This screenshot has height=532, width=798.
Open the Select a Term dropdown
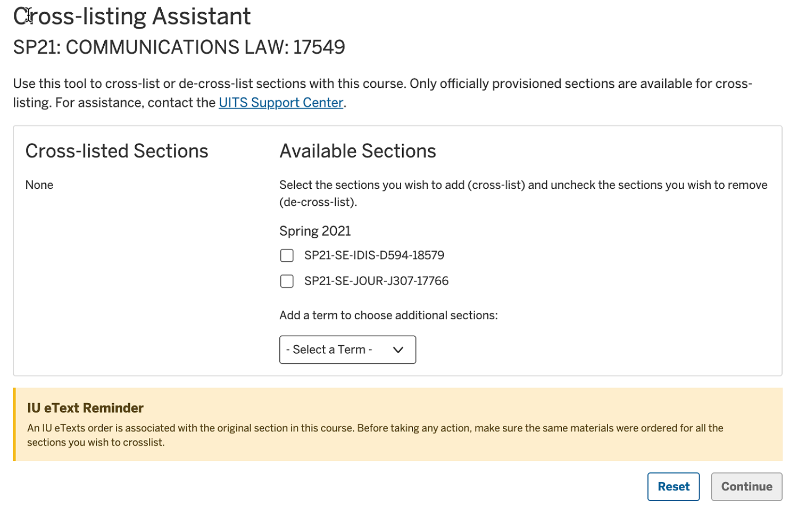pyautogui.click(x=347, y=350)
